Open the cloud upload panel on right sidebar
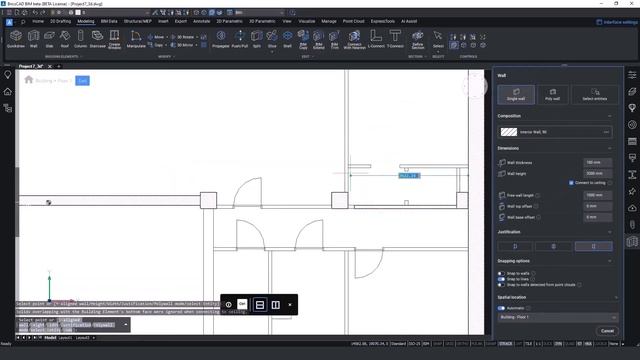This screenshot has width=640, height=360. pyautogui.click(x=632, y=208)
